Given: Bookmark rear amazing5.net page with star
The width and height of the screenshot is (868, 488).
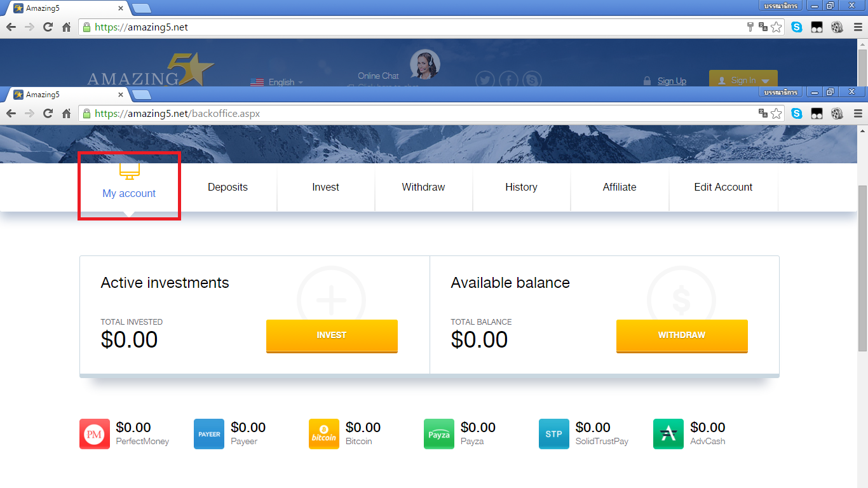Looking at the screenshot, I should tap(776, 27).
